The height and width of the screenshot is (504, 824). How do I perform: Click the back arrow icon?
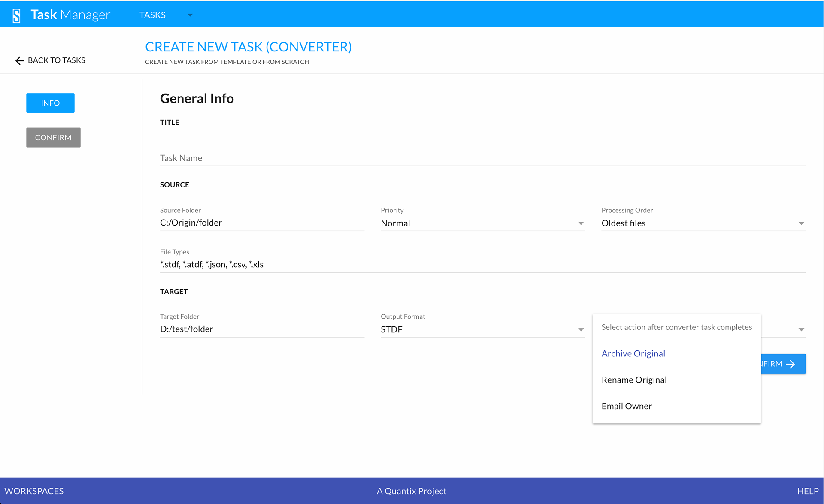coord(19,61)
